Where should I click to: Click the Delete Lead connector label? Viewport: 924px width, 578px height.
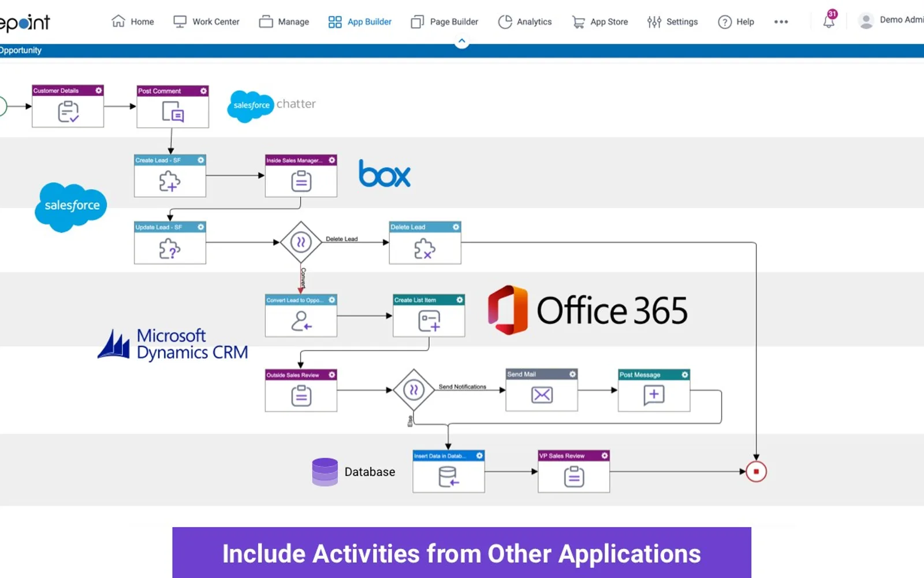pyautogui.click(x=341, y=239)
